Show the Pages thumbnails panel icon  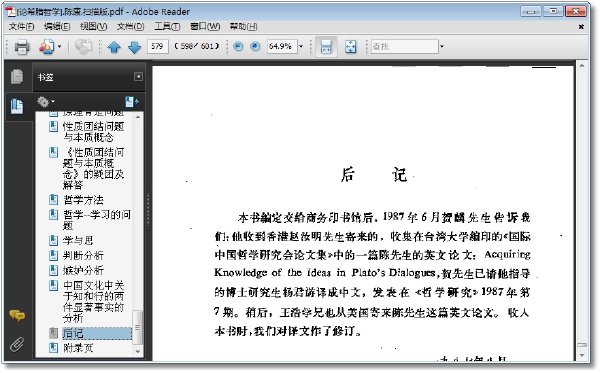(17, 76)
